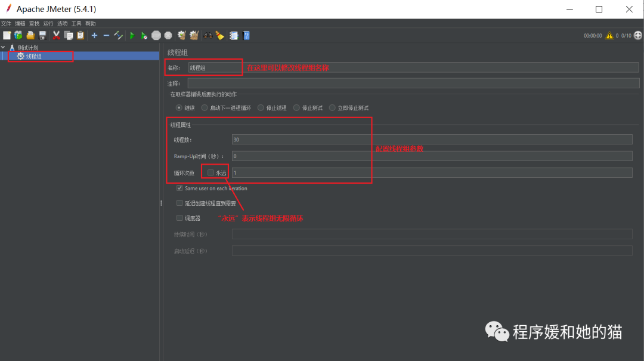
Task: Open the 编辑 menu
Action: point(20,23)
